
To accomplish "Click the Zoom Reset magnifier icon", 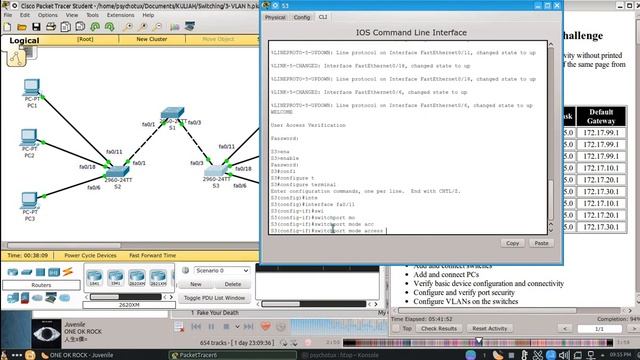I will [x=142, y=27].
